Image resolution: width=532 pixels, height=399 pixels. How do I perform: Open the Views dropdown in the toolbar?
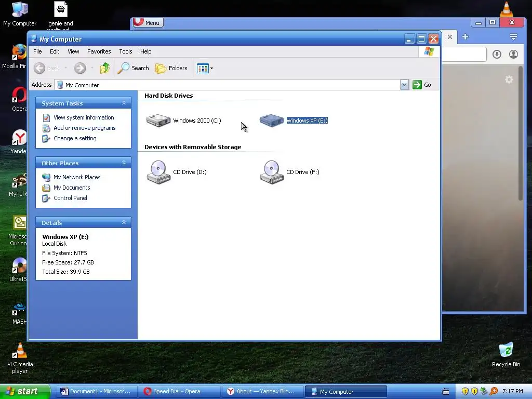point(205,68)
